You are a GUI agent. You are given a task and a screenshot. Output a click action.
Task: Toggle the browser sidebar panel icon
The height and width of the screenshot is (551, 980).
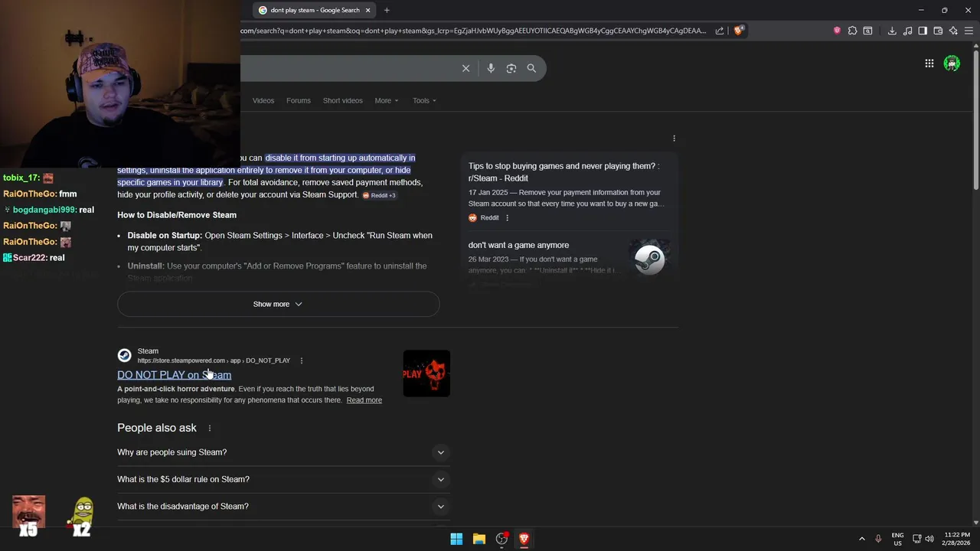(x=923, y=31)
